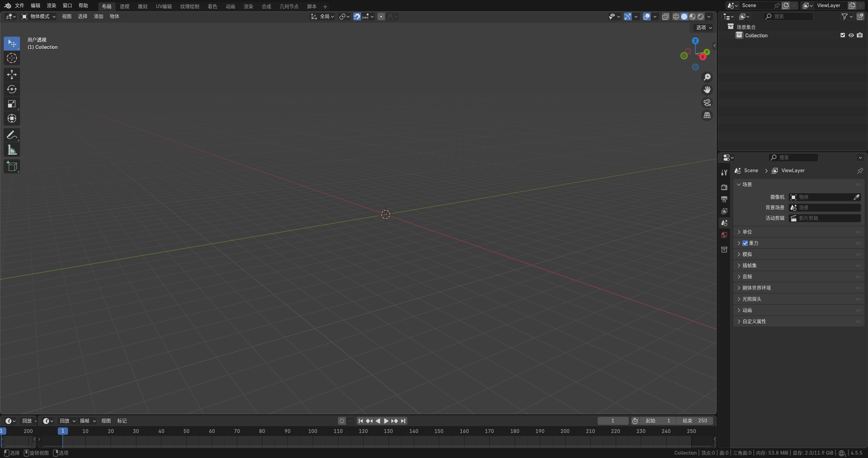Image resolution: width=868 pixels, height=458 pixels.
Task: Toggle viewport overlays display
Action: coord(647,16)
